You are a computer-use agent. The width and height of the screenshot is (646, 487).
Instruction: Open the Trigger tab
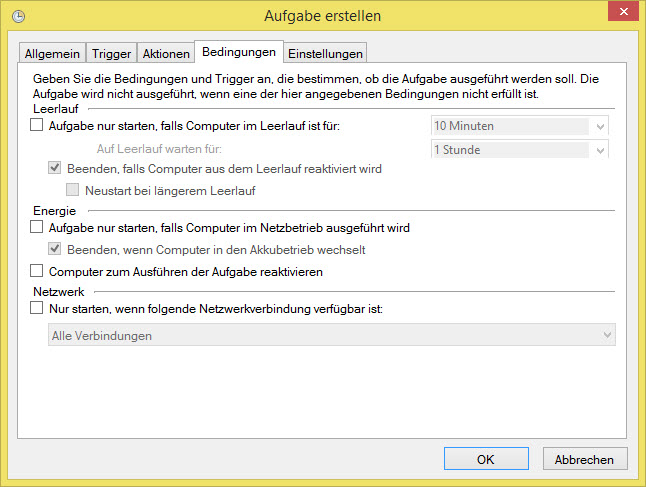point(112,53)
